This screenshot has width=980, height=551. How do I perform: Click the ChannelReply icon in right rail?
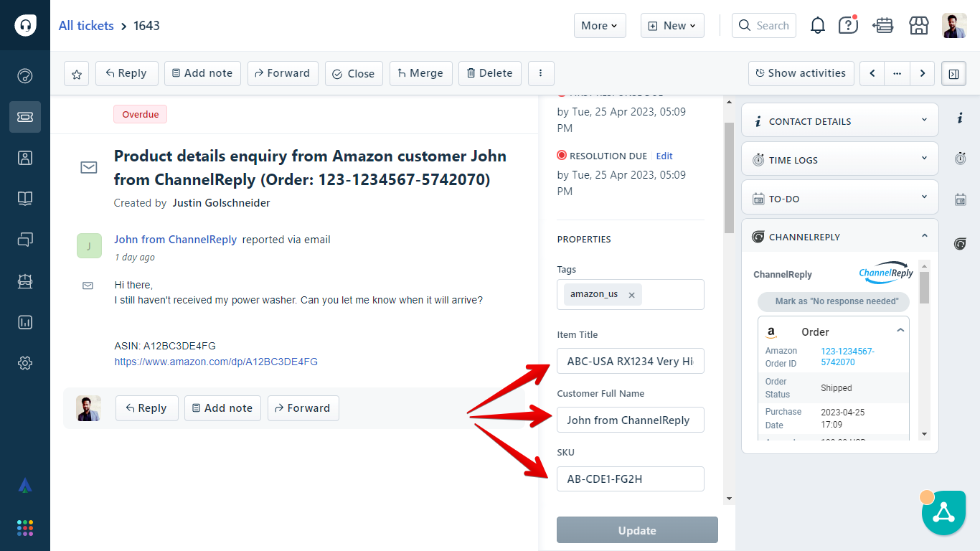tap(960, 244)
